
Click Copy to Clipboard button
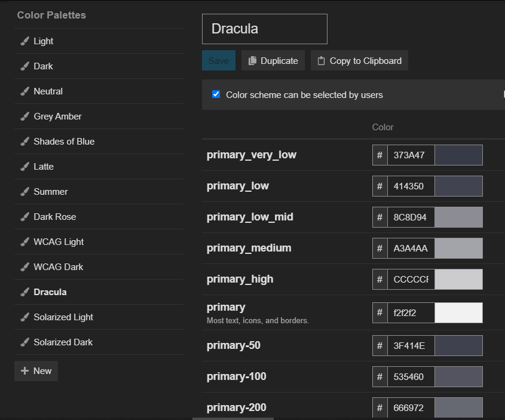point(359,60)
